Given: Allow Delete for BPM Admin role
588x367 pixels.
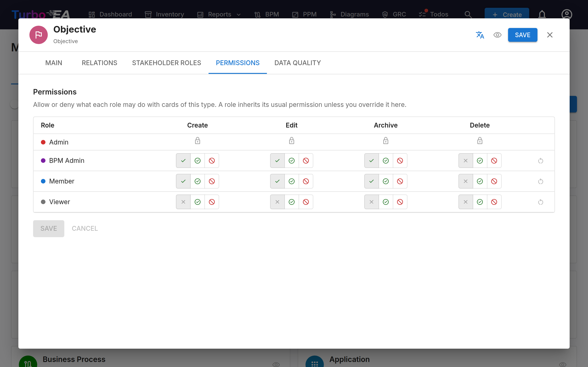Looking at the screenshot, I should click(x=480, y=161).
